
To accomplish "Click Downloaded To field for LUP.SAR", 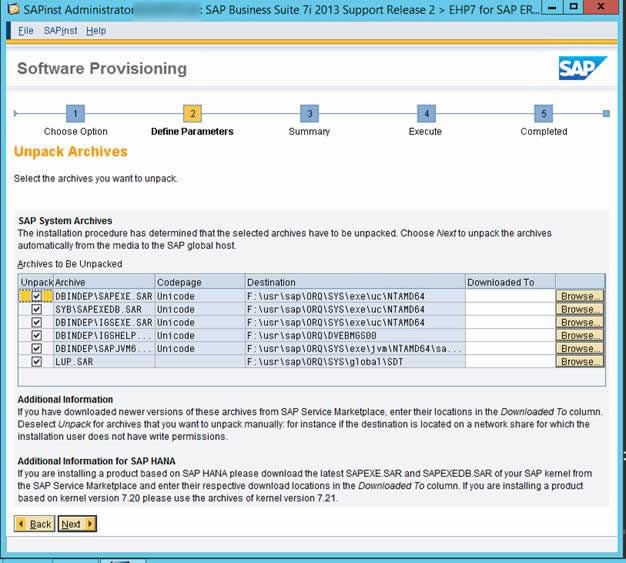I will pyautogui.click(x=510, y=362).
